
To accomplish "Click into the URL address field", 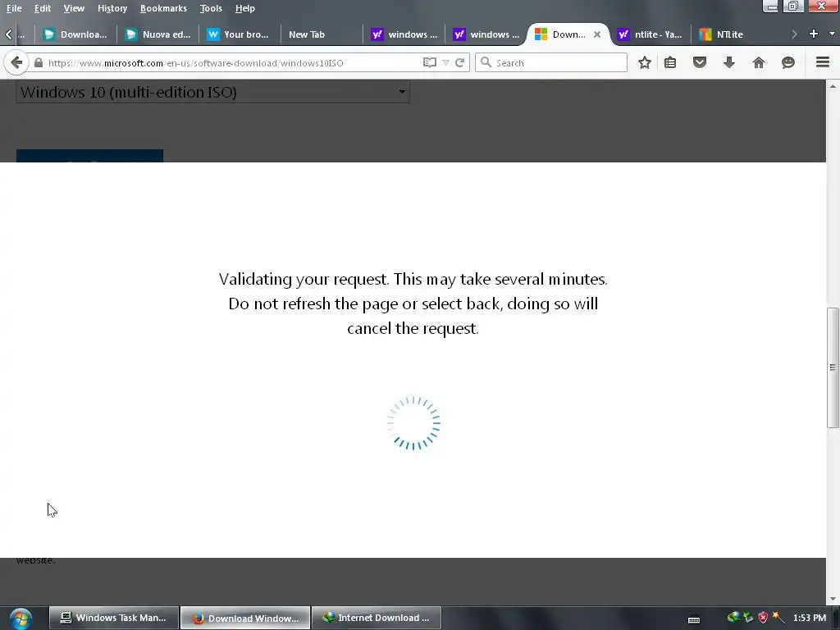I will click(234, 62).
